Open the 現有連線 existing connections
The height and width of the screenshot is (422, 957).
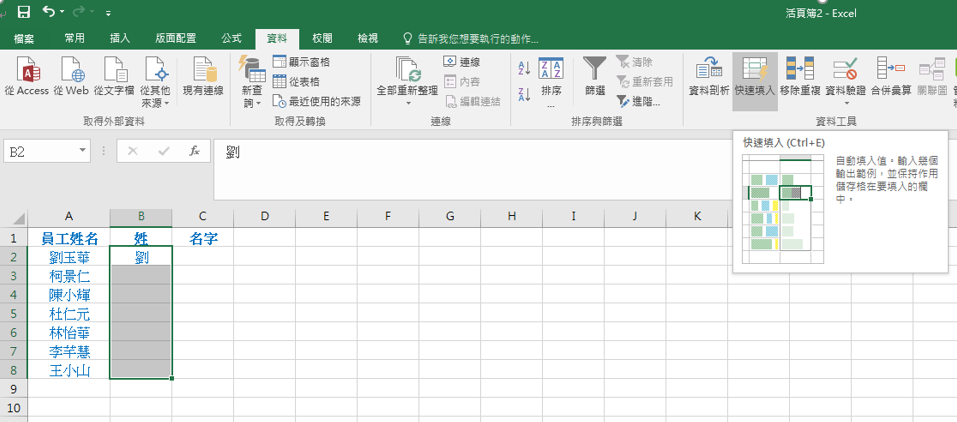204,77
